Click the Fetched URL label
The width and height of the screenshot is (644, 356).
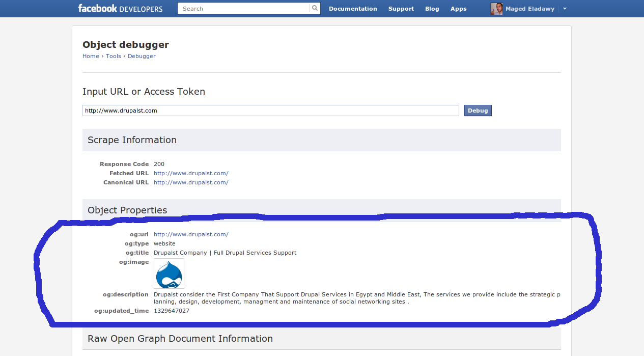(129, 173)
